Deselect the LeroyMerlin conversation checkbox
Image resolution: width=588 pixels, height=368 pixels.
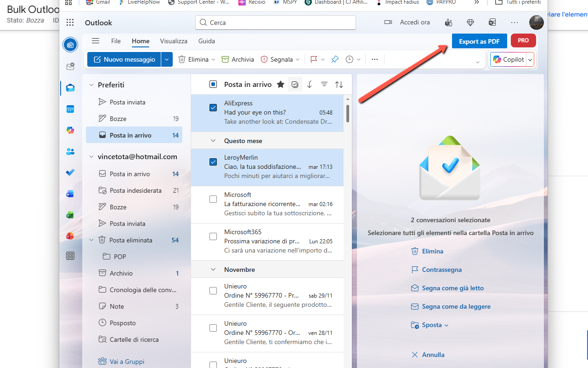tap(213, 161)
